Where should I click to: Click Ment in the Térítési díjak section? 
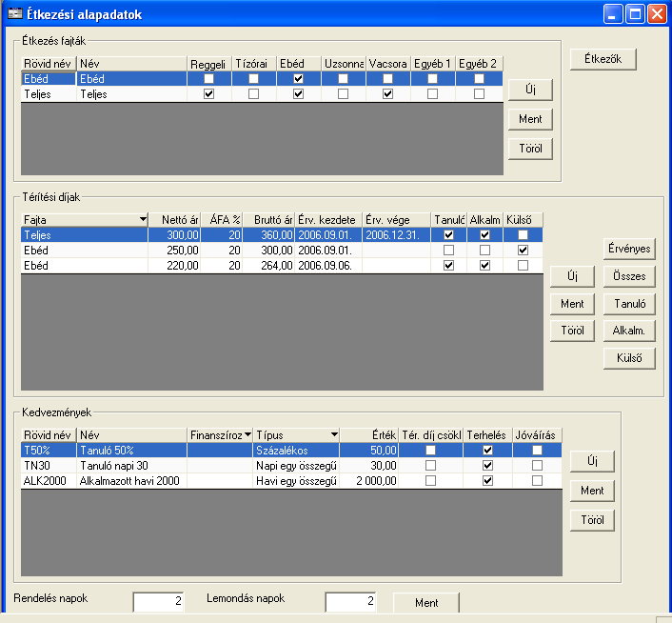572,304
